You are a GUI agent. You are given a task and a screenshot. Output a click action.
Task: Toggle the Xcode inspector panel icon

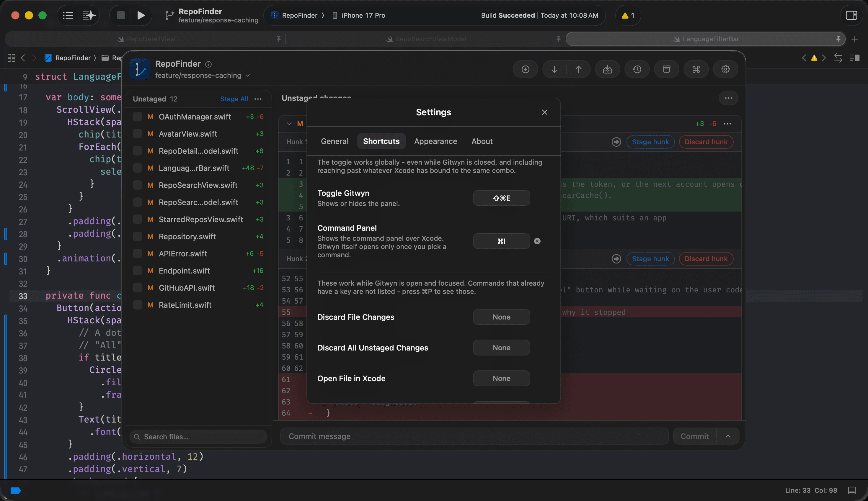pyautogui.click(x=851, y=15)
